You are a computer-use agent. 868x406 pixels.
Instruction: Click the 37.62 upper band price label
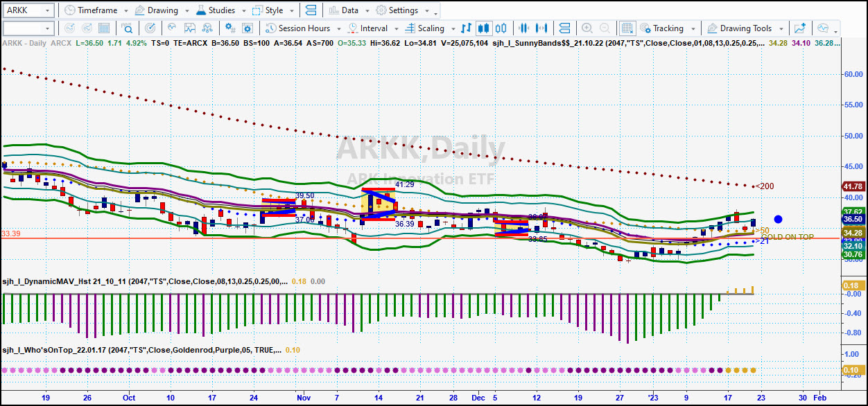(x=852, y=211)
